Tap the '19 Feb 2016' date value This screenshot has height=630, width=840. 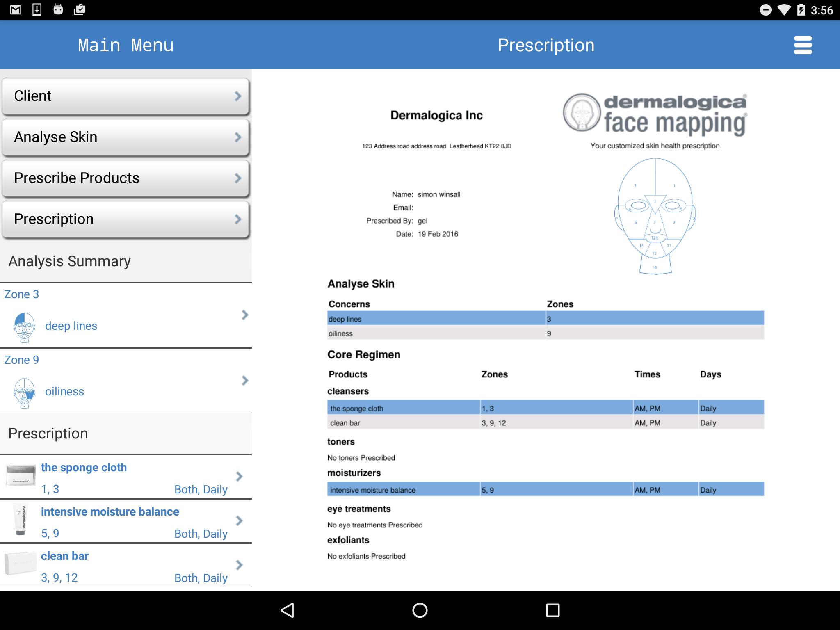pyautogui.click(x=438, y=234)
